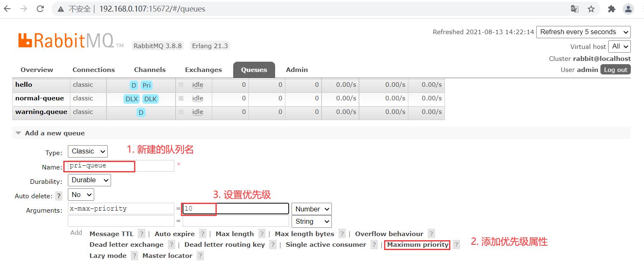Viewport: 644px width, 262px height.
Task: Click the Maximum priority argument shortcut
Action: (418, 244)
